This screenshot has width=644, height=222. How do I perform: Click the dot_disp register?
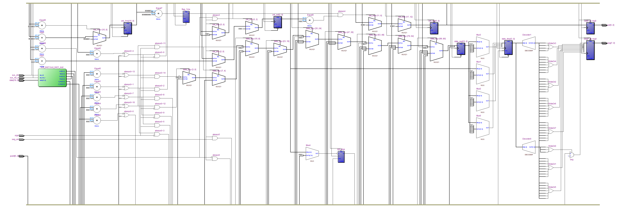341,157
